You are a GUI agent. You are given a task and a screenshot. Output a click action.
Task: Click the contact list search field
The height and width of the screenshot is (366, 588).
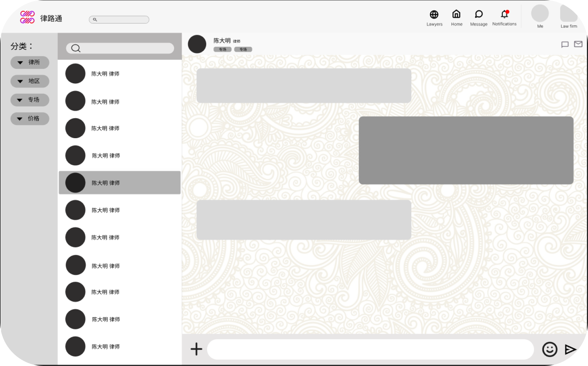tap(120, 48)
